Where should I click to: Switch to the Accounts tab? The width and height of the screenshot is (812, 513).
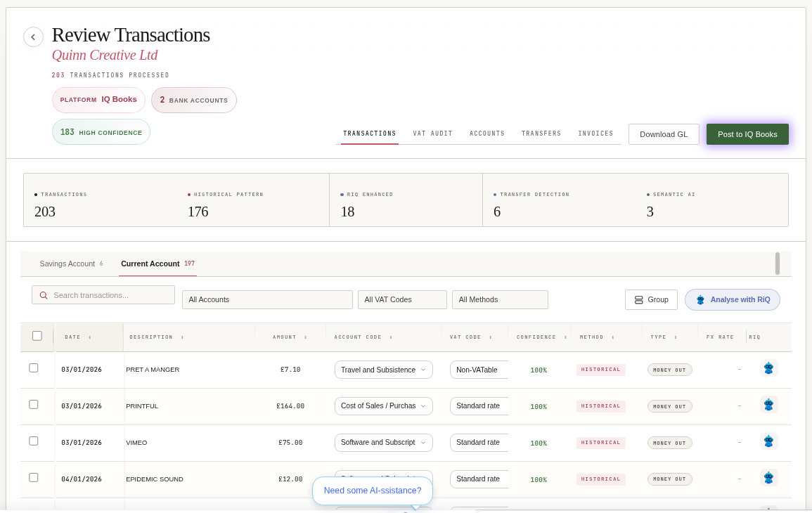(486, 134)
